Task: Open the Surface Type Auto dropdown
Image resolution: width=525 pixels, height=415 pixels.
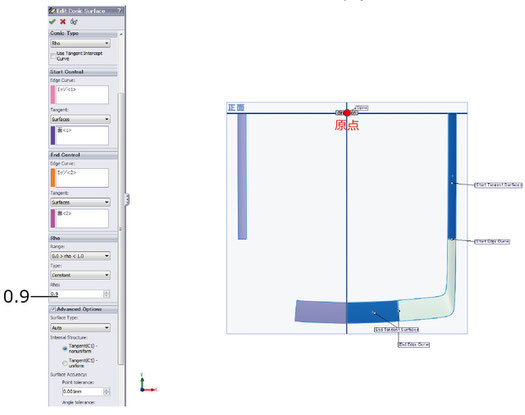Action: pyautogui.click(x=80, y=328)
